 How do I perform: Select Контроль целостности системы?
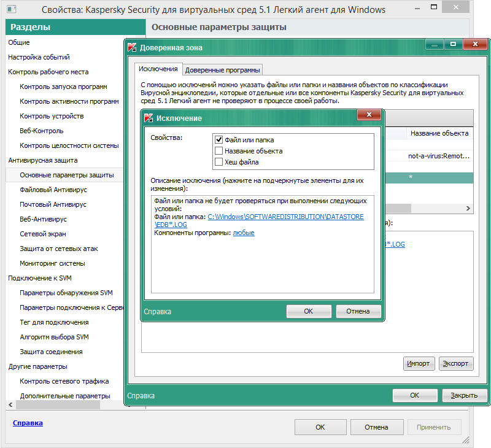(69, 145)
